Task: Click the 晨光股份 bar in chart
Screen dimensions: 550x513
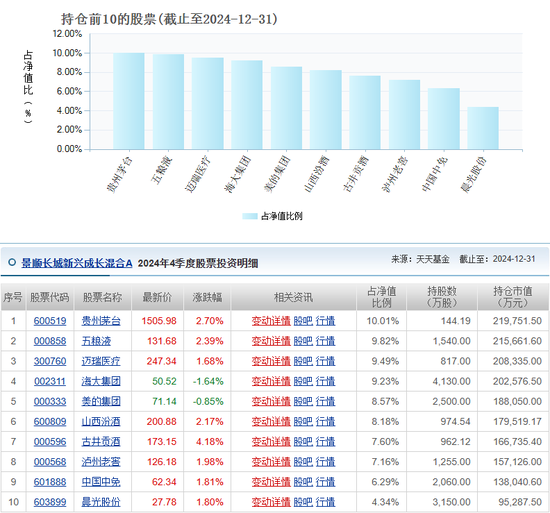Action: (483, 128)
